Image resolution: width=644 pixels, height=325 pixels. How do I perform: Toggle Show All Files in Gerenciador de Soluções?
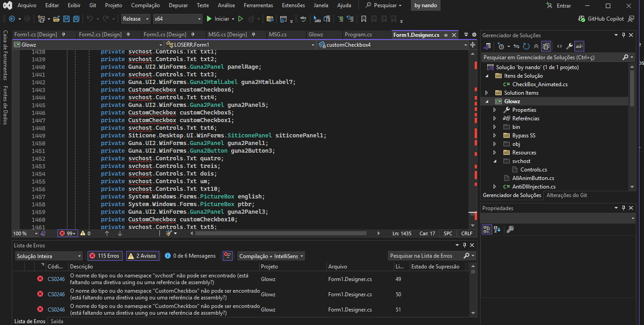coord(546,46)
